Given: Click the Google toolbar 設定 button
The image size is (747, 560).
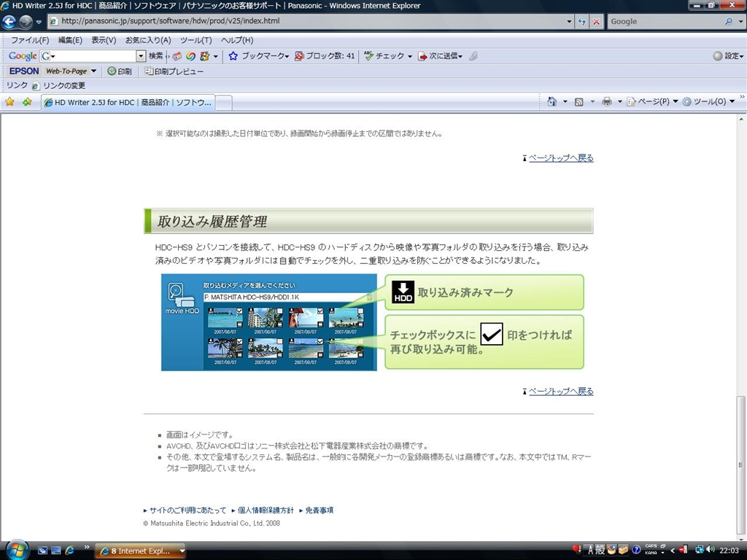Looking at the screenshot, I should coord(728,56).
